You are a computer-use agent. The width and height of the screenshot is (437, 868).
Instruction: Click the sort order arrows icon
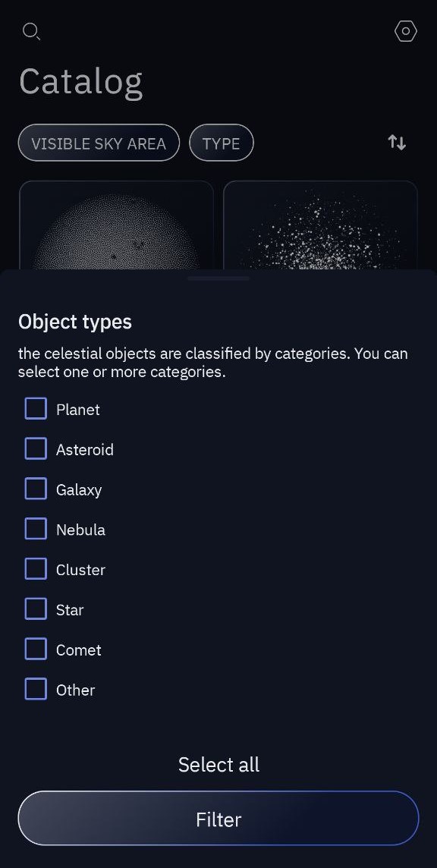pyautogui.click(x=396, y=142)
